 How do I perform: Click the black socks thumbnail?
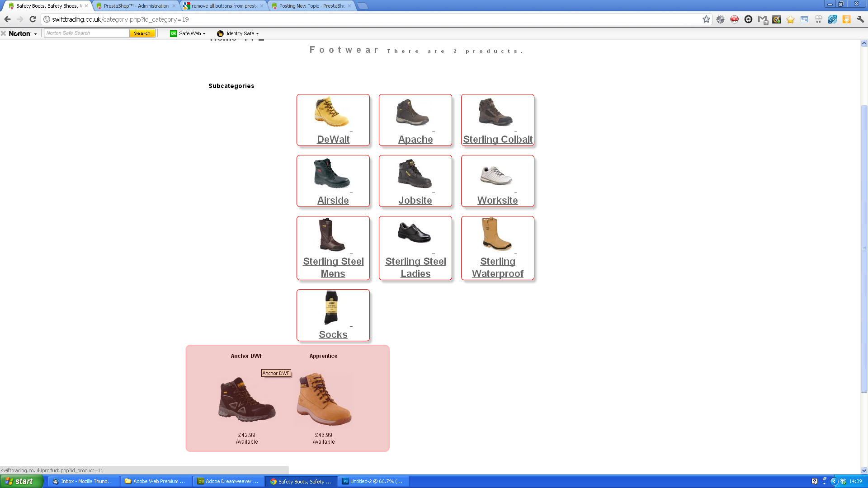click(331, 308)
